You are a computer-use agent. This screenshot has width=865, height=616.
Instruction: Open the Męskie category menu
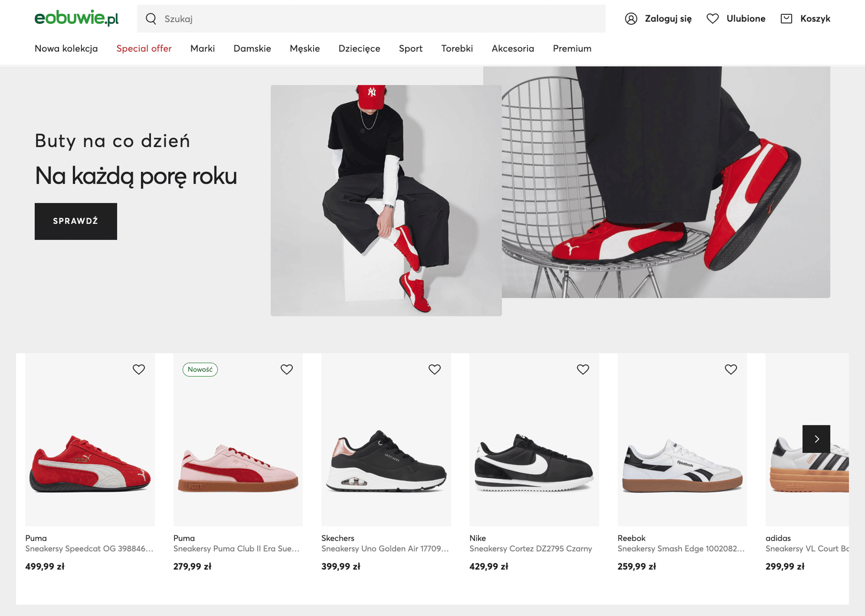point(305,48)
